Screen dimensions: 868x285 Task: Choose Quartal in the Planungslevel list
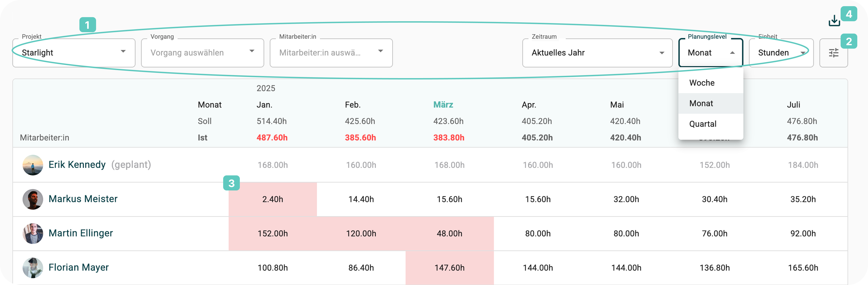(x=703, y=124)
